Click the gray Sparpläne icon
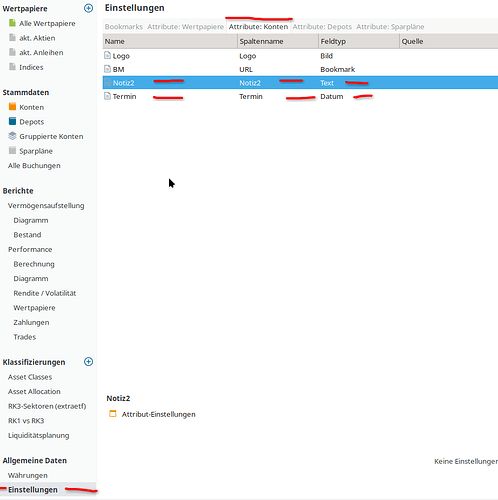This screenshot has height=500, width=498. tap(12, 151)
